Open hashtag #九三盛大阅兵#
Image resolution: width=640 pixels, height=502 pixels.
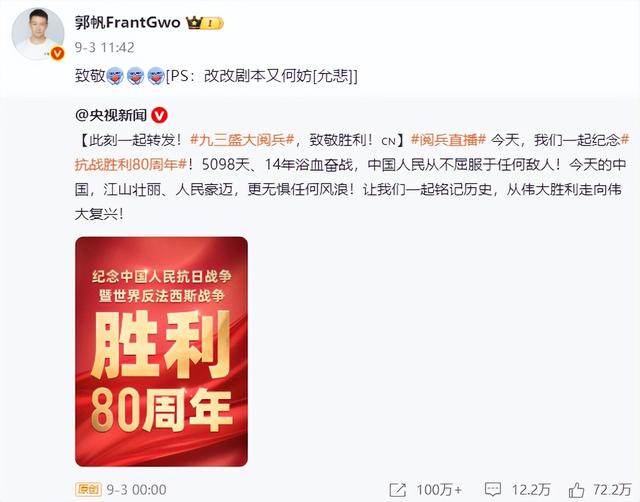(x=242, y=140)
